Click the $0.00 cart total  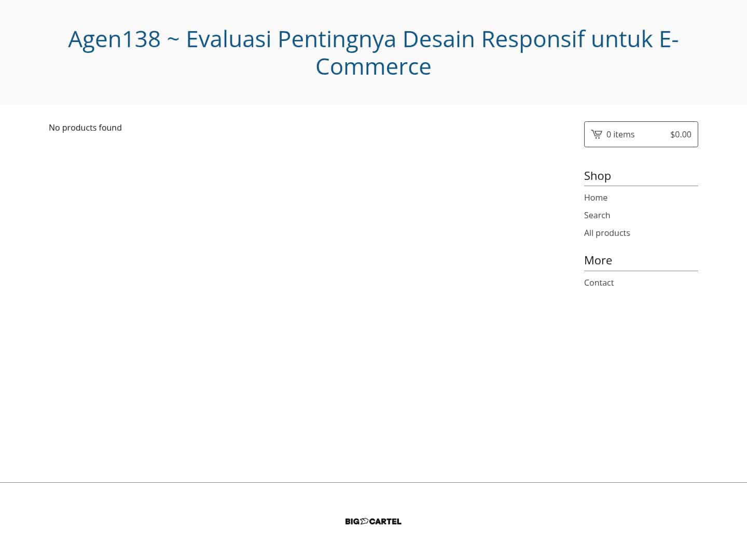(681, 134)
